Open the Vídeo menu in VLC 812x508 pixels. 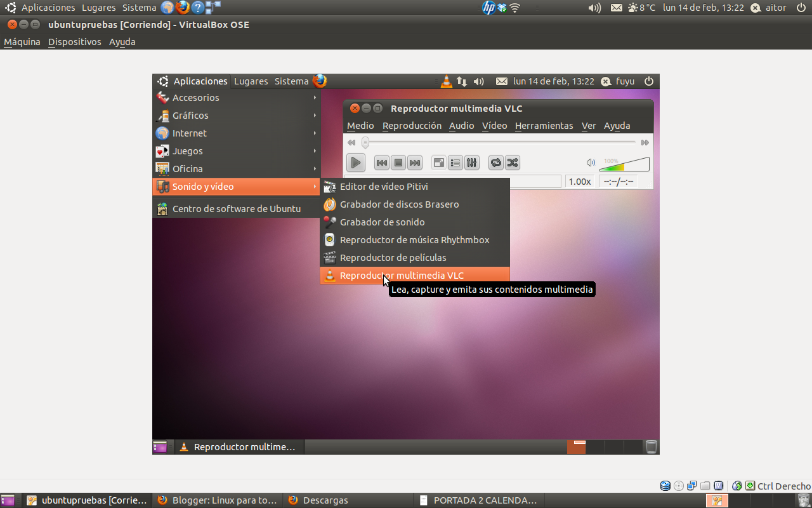(x=495, y=126)
